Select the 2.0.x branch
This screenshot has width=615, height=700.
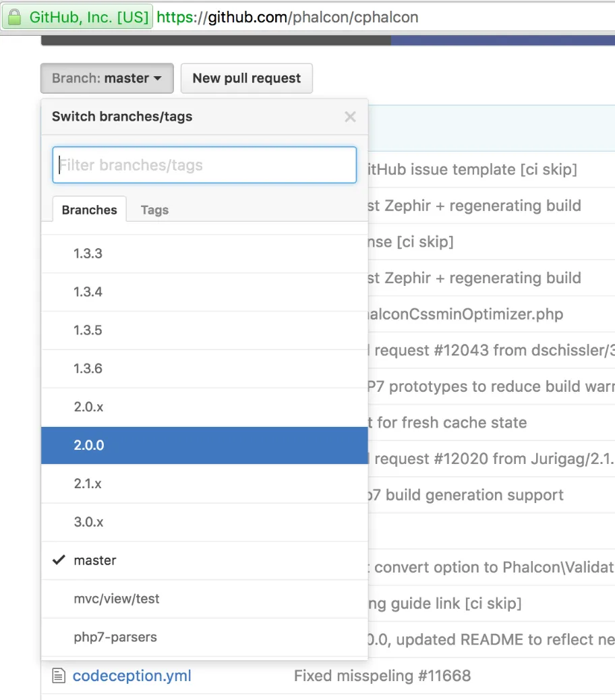click(88, 407)
